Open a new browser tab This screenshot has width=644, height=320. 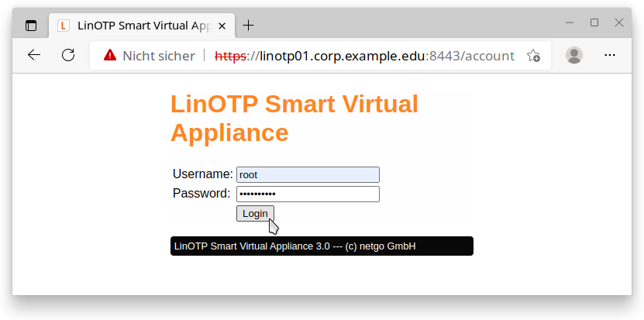point(248,26)
